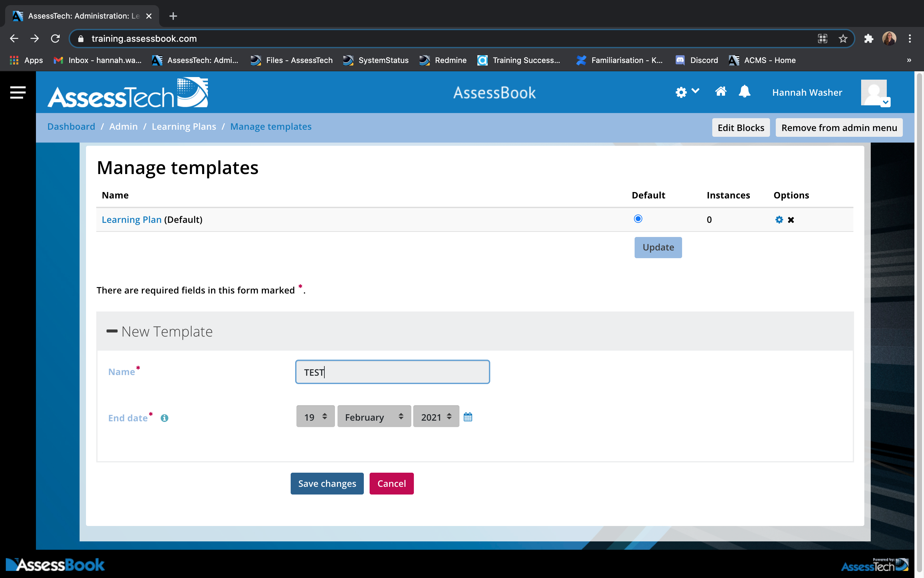Open Chrome profile avatar

click(x=889, y=39)
